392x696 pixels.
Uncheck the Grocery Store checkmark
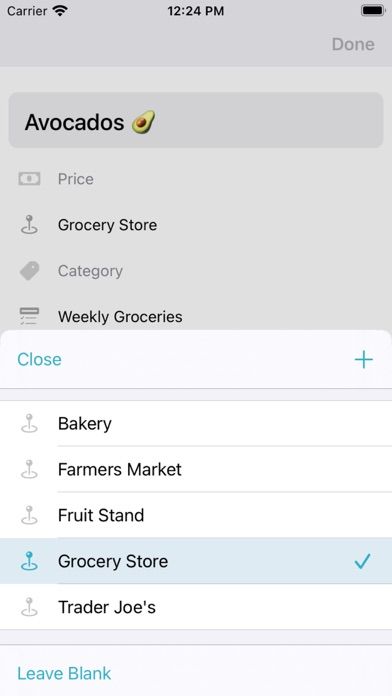click(362, 562)
